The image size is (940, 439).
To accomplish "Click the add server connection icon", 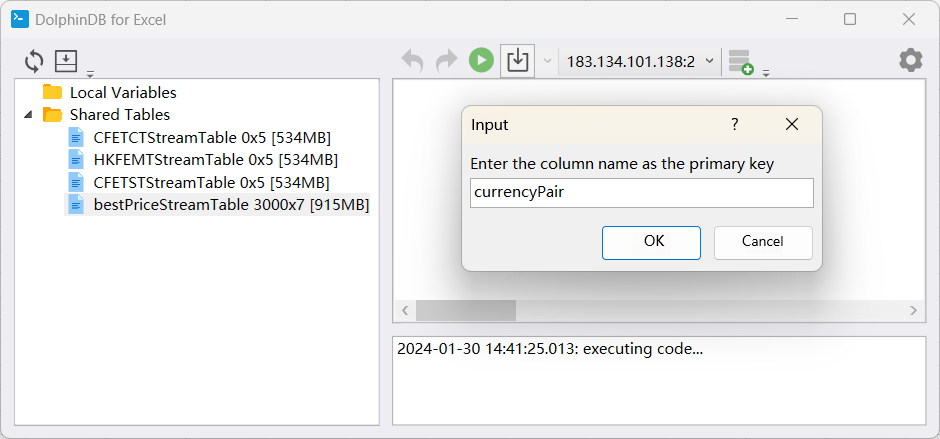I will pos(740,62).
